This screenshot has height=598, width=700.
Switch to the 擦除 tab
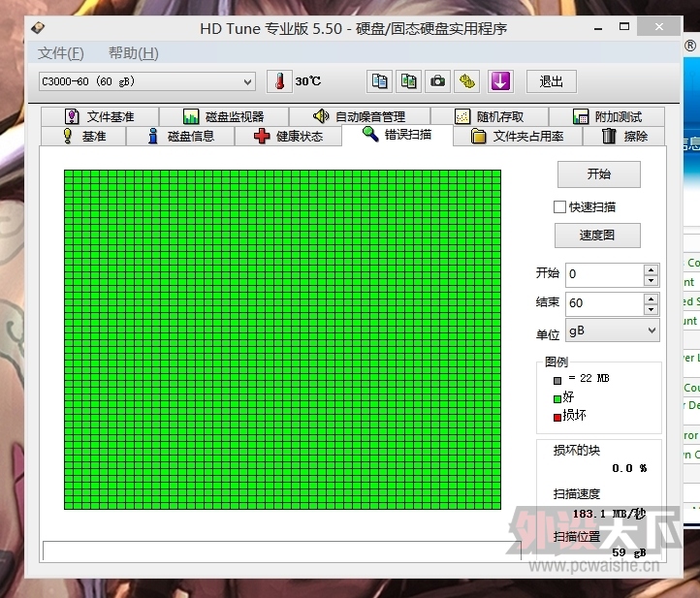(x=624, y=136)
